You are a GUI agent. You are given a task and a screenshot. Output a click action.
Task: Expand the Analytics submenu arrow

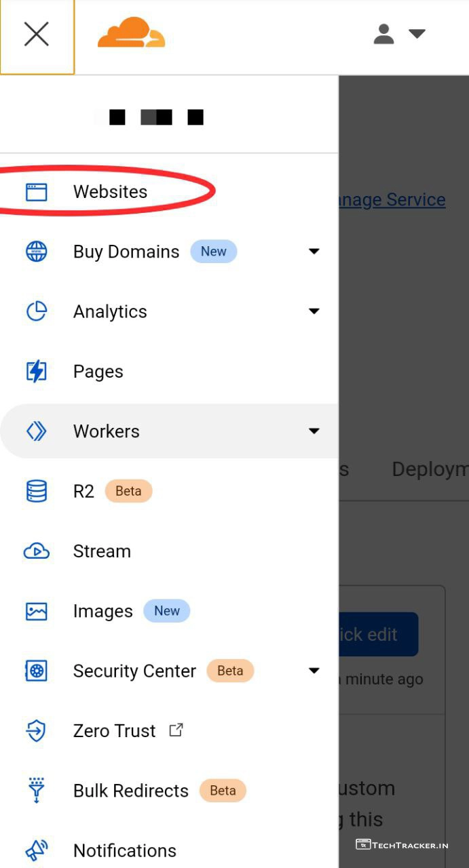click(314, 311)
